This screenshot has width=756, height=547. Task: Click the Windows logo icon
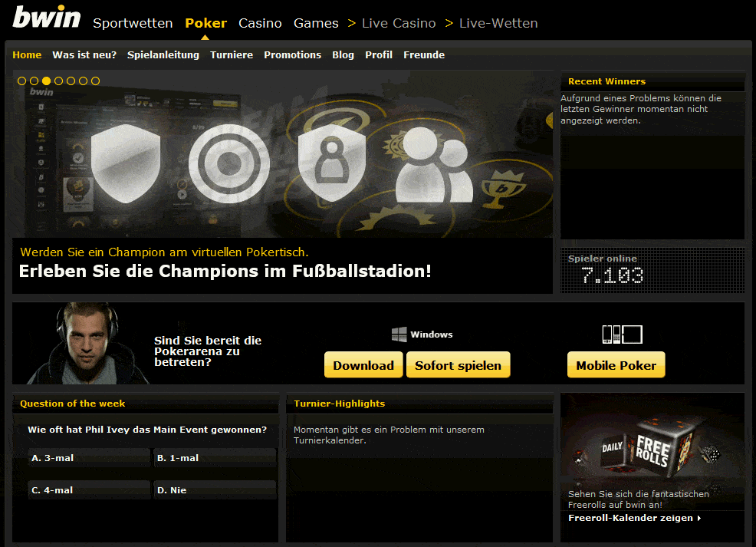(399, 334)
